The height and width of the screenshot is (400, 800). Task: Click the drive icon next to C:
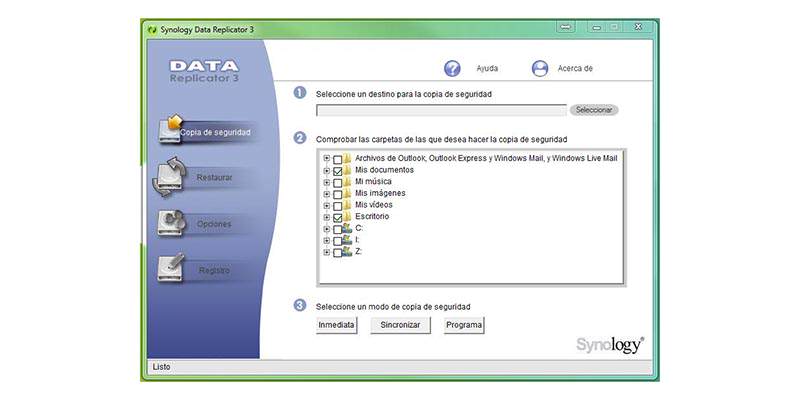(x=347, y=229)
